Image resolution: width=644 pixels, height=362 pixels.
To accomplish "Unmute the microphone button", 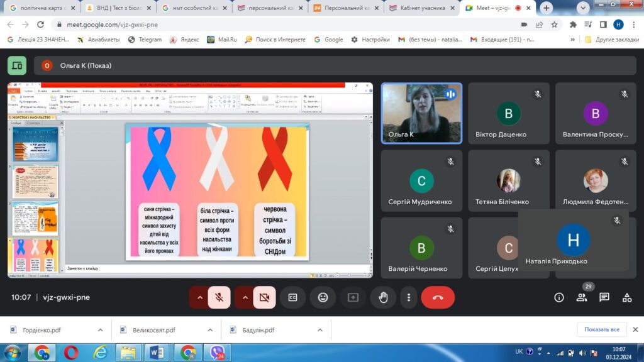I will coord(219,297).
